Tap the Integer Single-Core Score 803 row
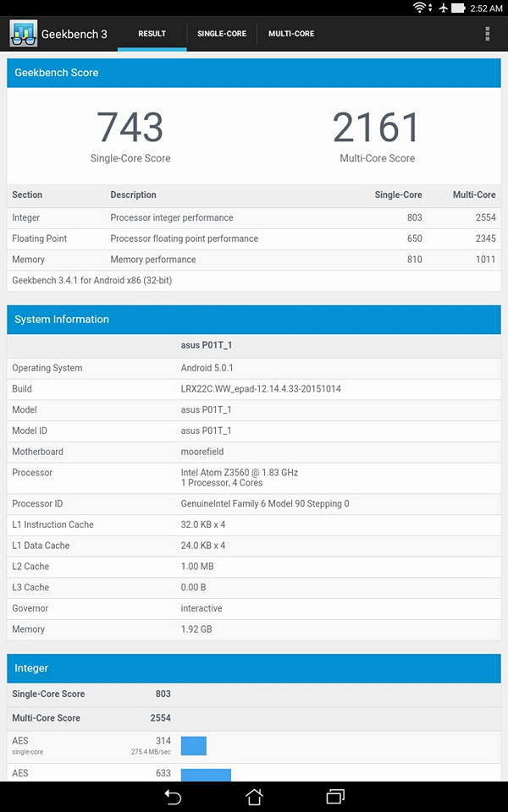The height and width of the screenshot is (812, 508). point(254,694)
